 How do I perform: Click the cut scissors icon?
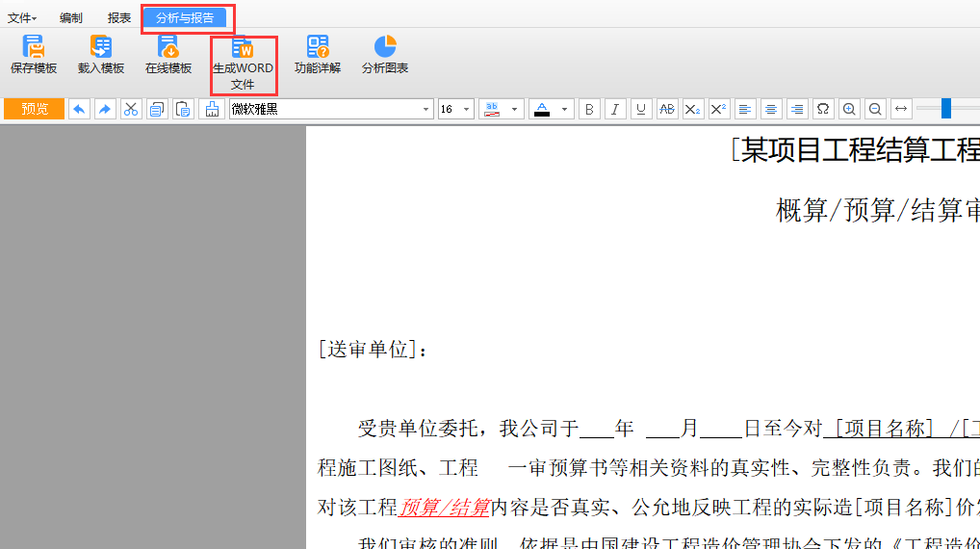click(131, 109)
